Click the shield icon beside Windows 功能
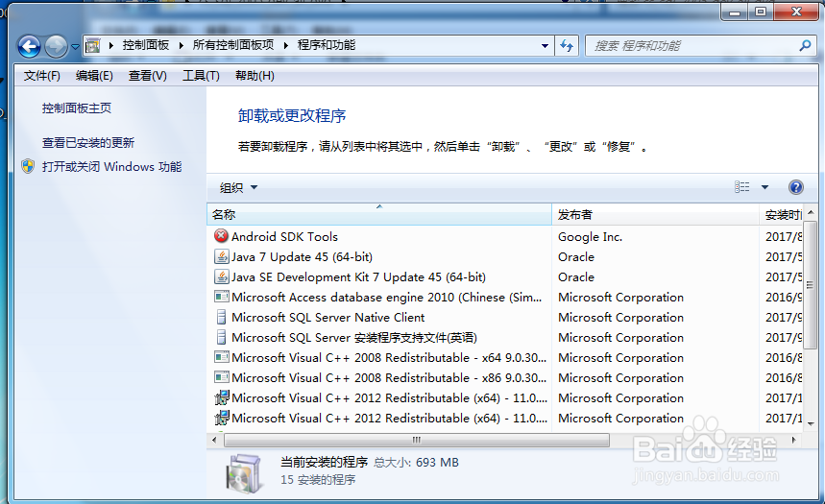This screenshot has width=825, height=504. [28, 167]
